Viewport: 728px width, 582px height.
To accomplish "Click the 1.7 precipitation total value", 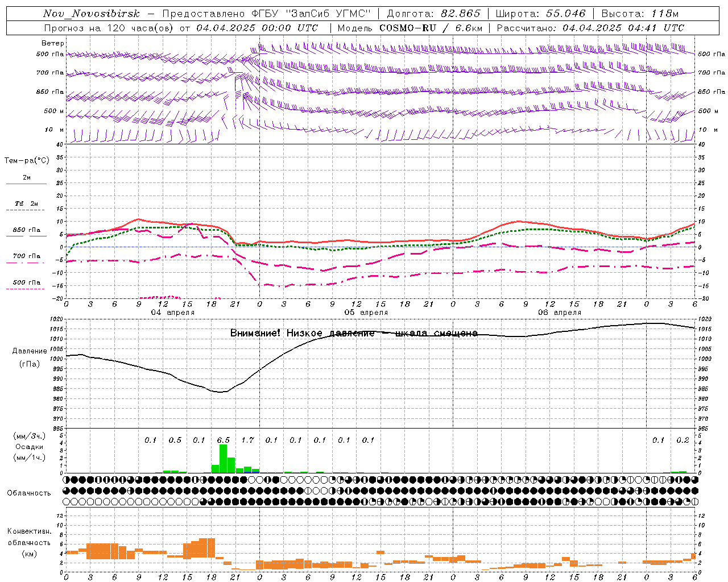I will point(248,440).
